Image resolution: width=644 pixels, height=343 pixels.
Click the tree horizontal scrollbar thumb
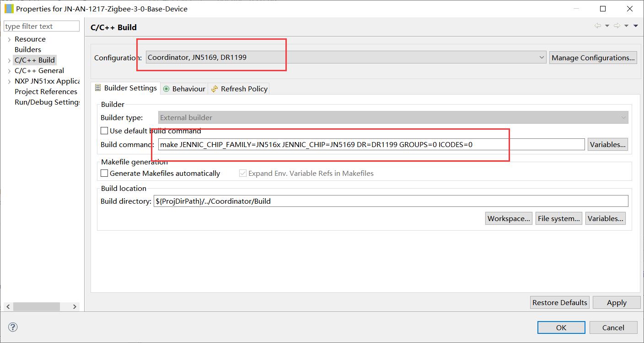point(37,306)
